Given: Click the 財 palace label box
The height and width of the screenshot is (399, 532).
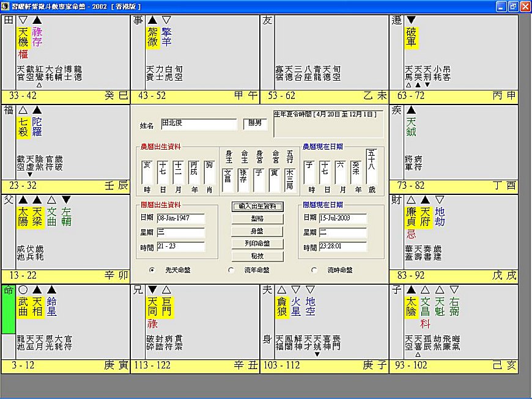Looking at the screenshot, I should [396, 200].
